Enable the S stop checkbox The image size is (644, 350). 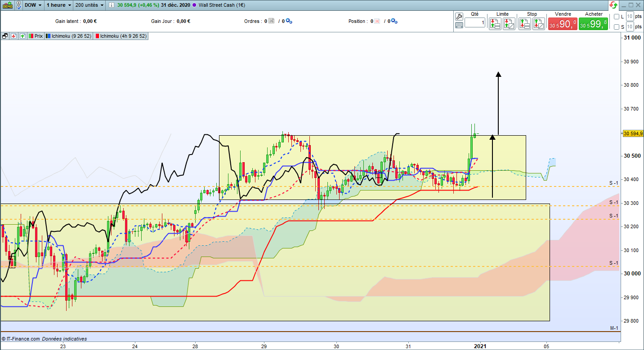[617, 27]
